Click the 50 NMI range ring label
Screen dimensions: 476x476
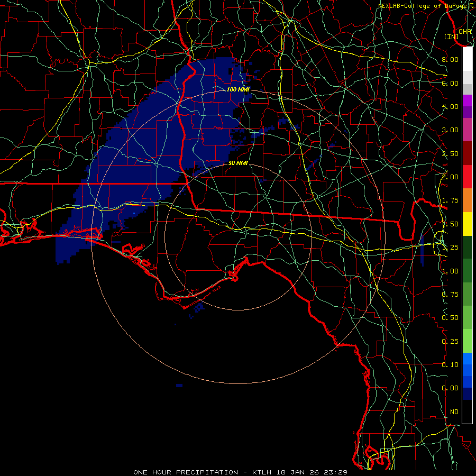(x=238, y=163)
